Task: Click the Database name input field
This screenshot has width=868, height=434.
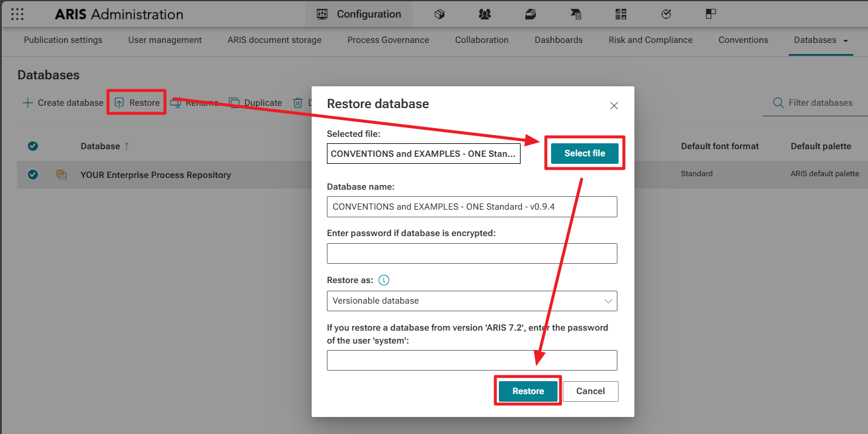Action: point(471,207)
